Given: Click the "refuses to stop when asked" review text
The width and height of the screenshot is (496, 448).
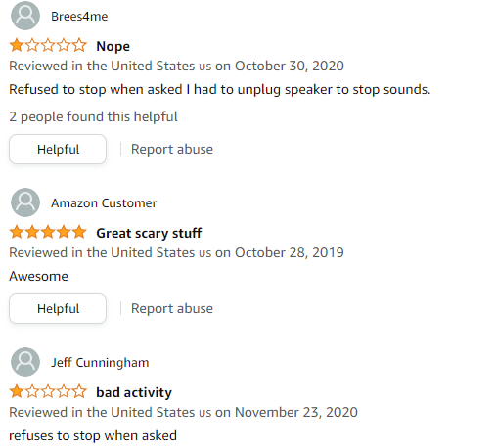Looking at the screenshot, I should pyautogui.click(x=93, y=435).
